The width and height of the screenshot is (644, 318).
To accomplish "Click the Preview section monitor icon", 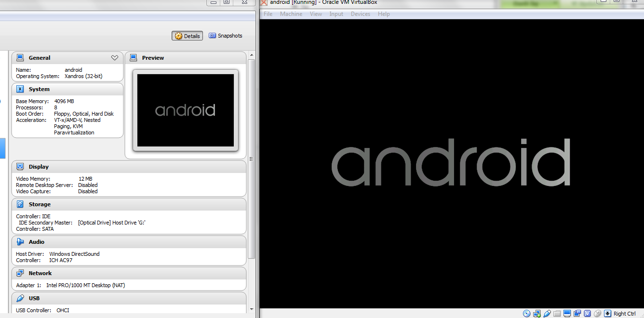I will [133, 58].
